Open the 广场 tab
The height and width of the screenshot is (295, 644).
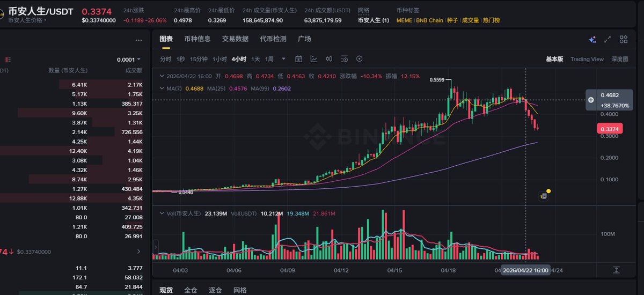tap(304, 39)
